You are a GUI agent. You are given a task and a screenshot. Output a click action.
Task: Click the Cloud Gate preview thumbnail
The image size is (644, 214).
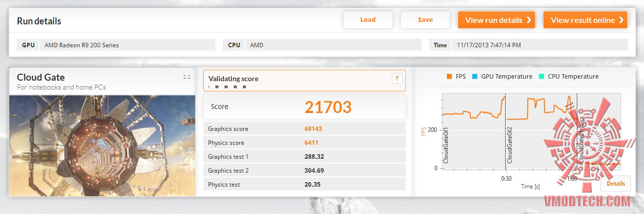(102, 145)
